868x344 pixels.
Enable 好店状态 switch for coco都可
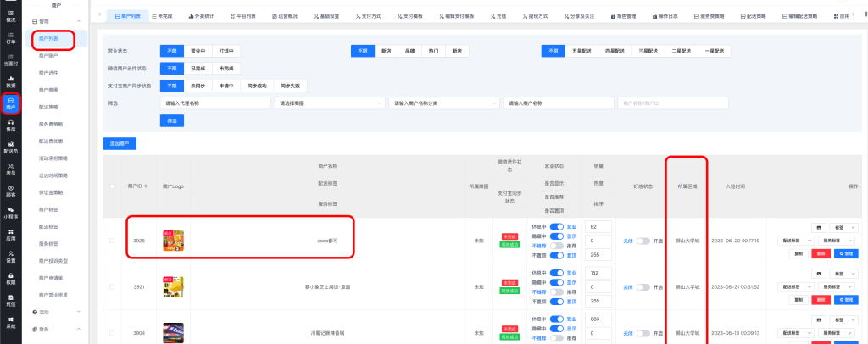point(643,241)
